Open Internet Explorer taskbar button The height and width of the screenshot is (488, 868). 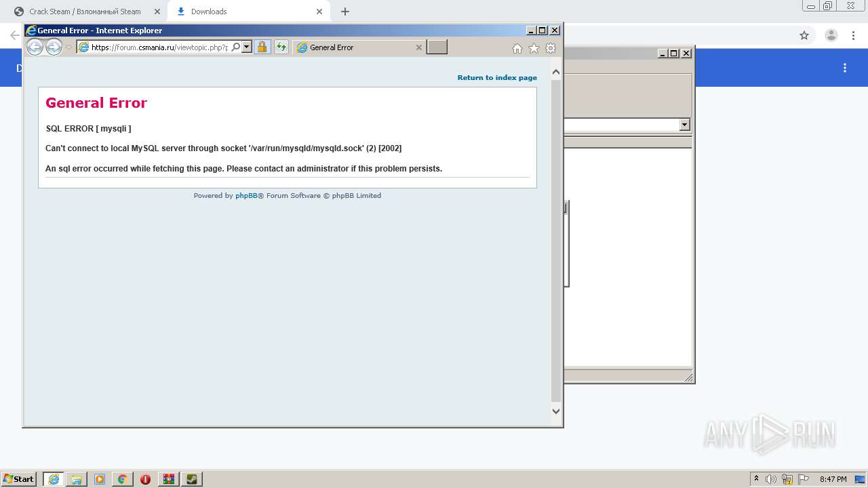pyautogui.click(x=54, y=479)
